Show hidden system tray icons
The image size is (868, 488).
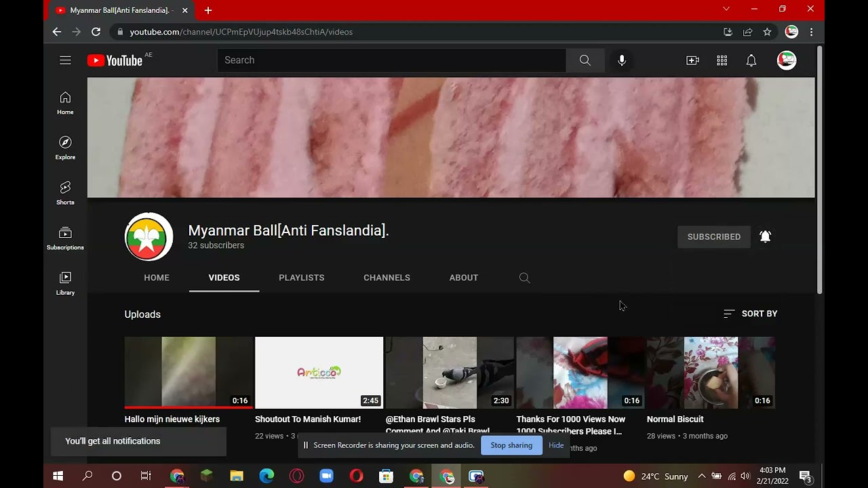702,476
